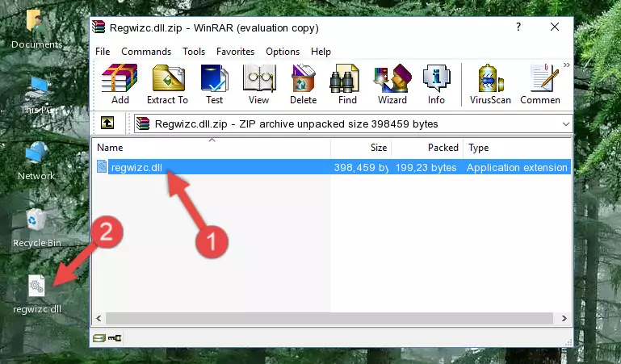Expand the toolbar overflow chevron
The width and height of the screenshot is (621, 364).
pos(567,65)
